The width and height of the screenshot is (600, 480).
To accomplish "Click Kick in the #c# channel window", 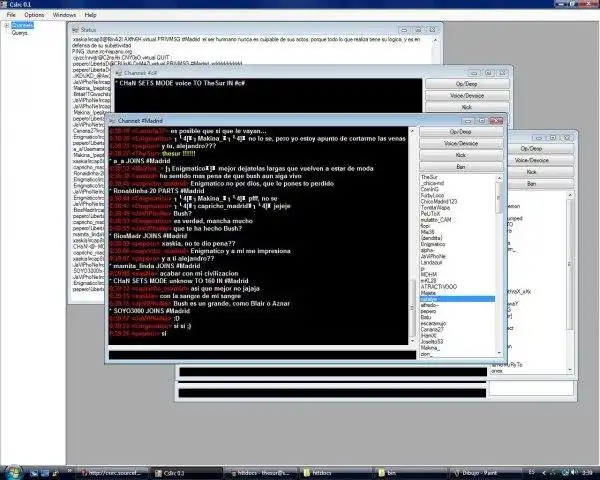I will point(467,107).
